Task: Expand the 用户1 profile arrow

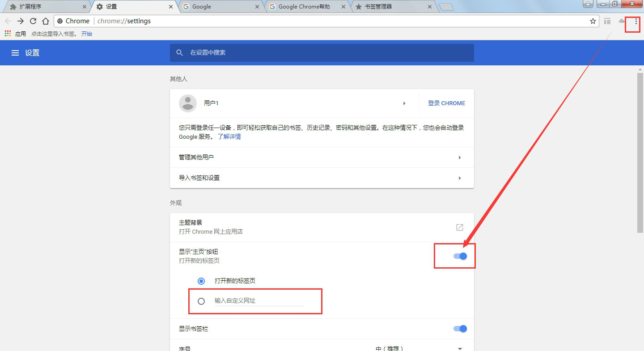Action: click(404, 103)
